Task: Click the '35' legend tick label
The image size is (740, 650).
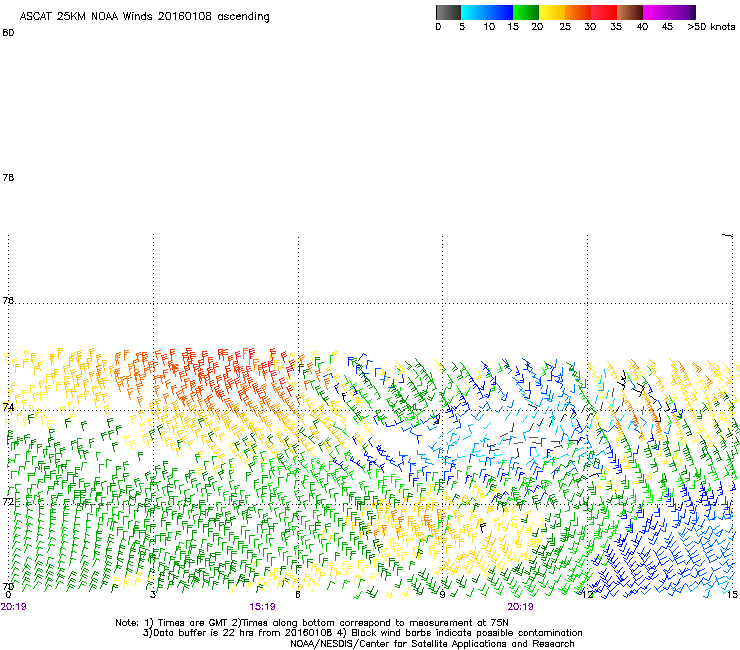Action: coord(616,27)
